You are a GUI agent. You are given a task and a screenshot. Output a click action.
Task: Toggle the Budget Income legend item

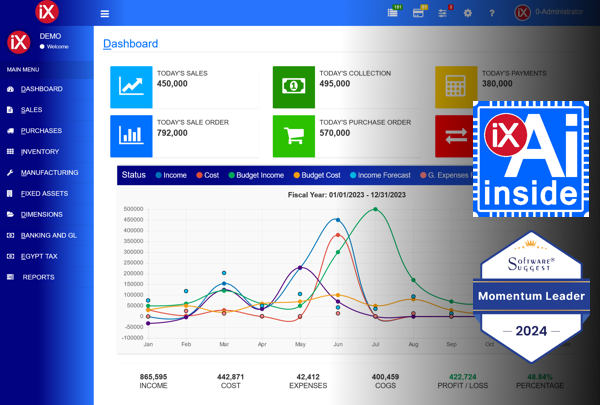(256, 175)
